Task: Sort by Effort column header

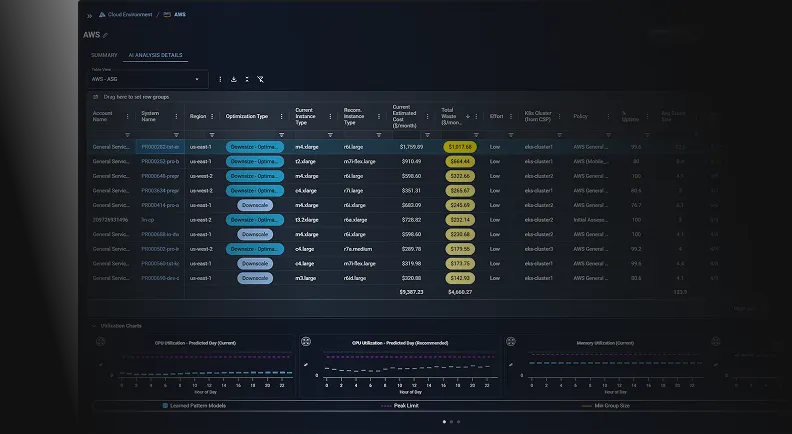Action: [x=497, y=117]
